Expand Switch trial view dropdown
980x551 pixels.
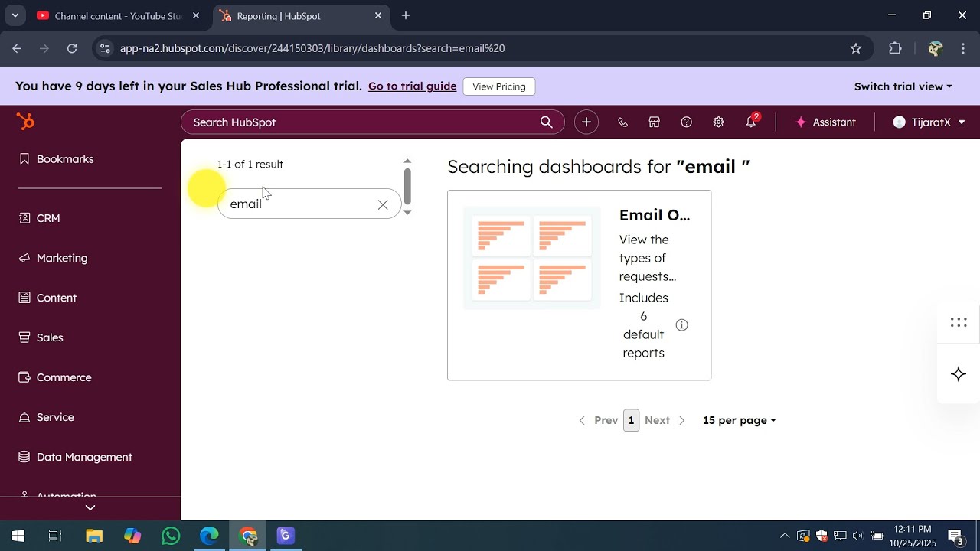tap(903, 86)
